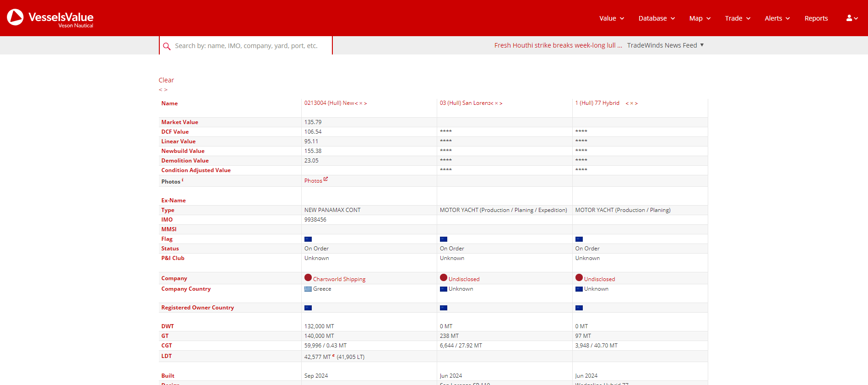
Task: Expand the Value dropdown menu
Action: click(x=612, y=18)
